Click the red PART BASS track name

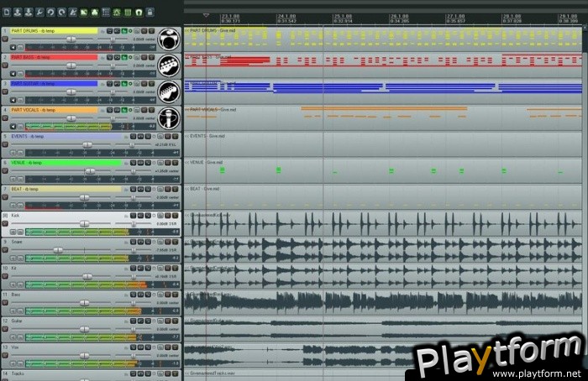(54, 57)
